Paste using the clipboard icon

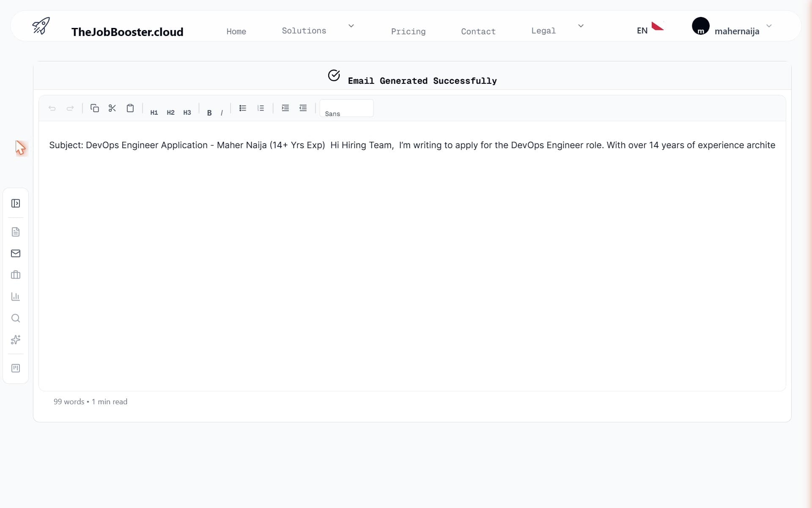[x=130, y=108]
